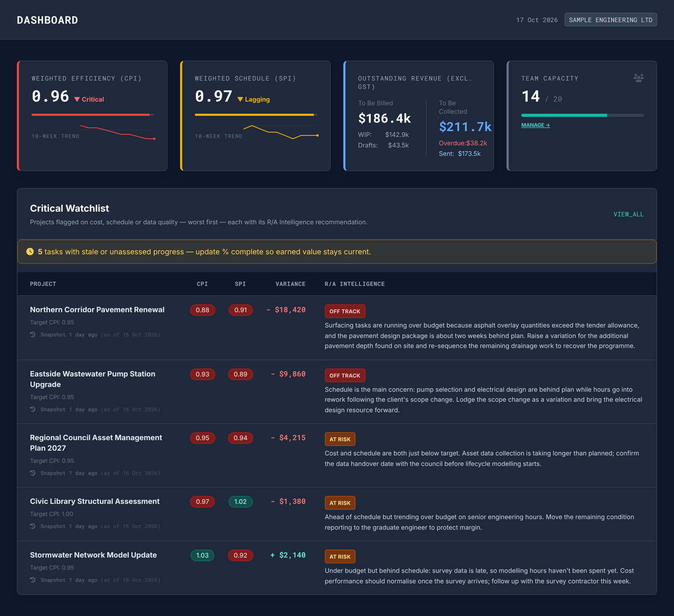
Task: Open VIEW_ALL for the Critical Watchlist
Action: (x=629, y=214)
